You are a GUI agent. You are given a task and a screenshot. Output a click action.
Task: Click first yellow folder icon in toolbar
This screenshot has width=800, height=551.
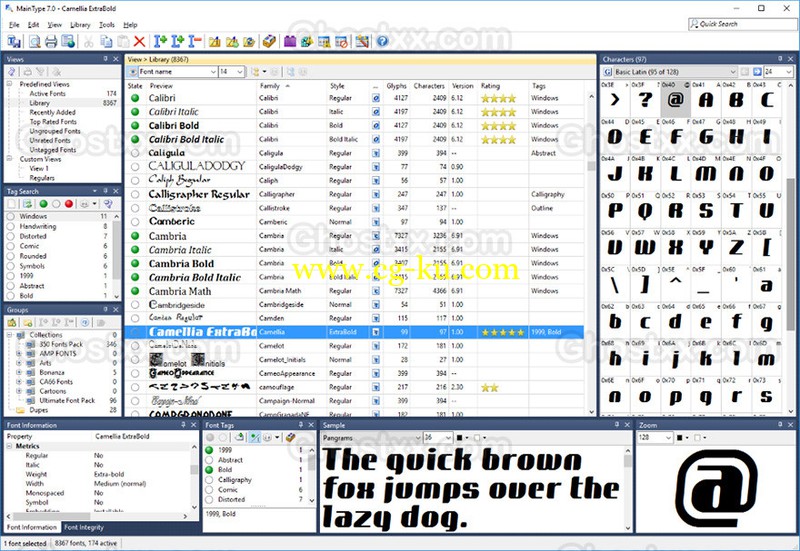(x=215, y=41)
